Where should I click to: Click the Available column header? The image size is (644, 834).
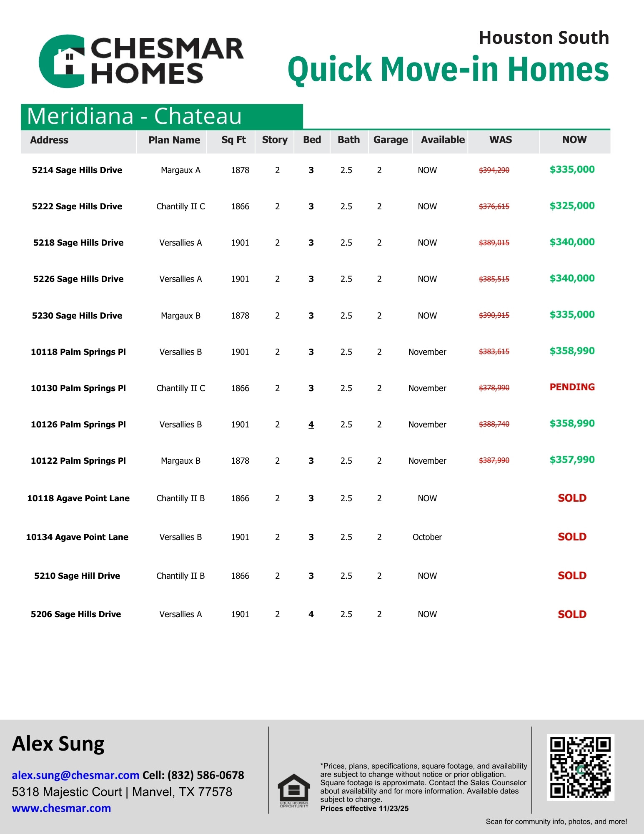pyautogui.click(x=442, y=140)
